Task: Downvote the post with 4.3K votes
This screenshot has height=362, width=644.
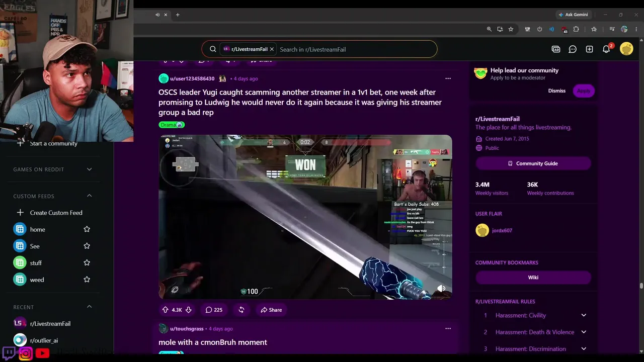Action: pos(189,310)
